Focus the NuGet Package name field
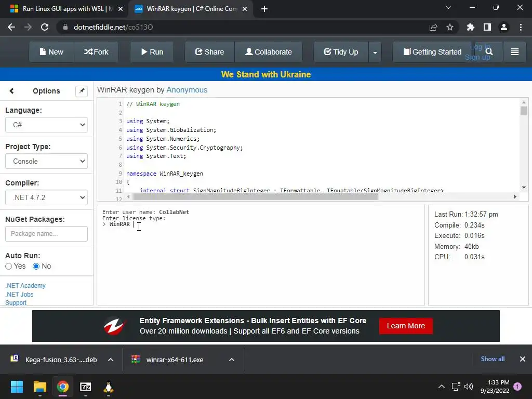 coord(46,234)
